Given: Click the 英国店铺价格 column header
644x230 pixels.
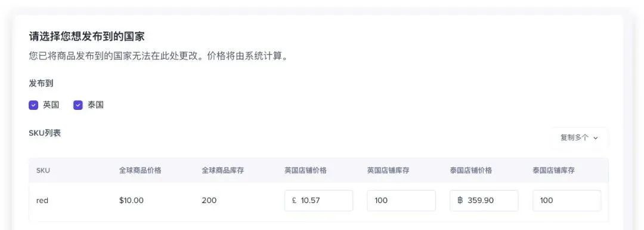Looking at the screenshot, I should tap(305, 170).
